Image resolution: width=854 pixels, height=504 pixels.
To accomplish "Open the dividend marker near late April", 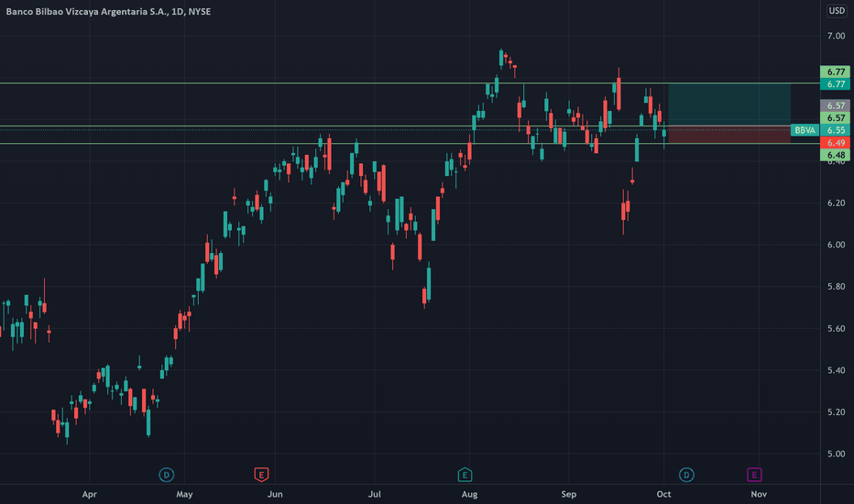I will (166, 475).
